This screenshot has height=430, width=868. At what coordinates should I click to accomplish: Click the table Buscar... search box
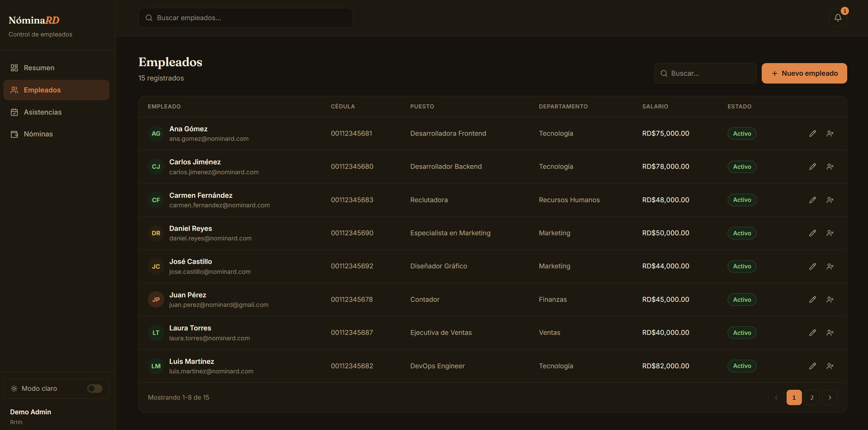pos(705,73)
